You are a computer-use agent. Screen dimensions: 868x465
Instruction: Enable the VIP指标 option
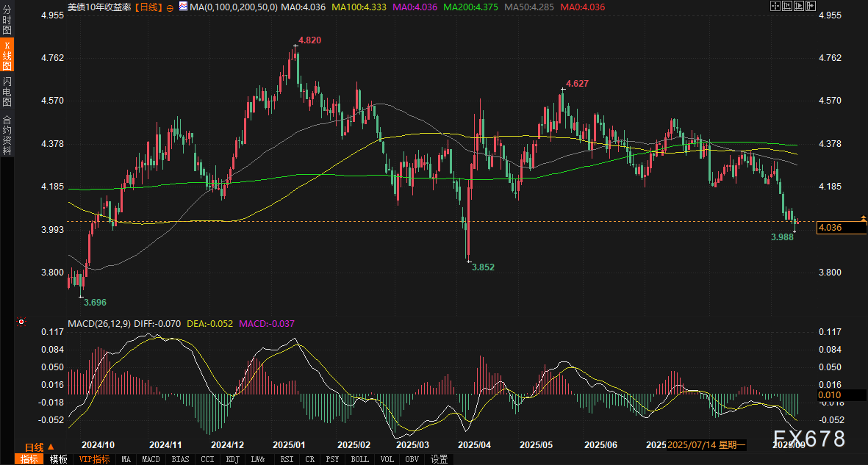[x=94, y=459]
